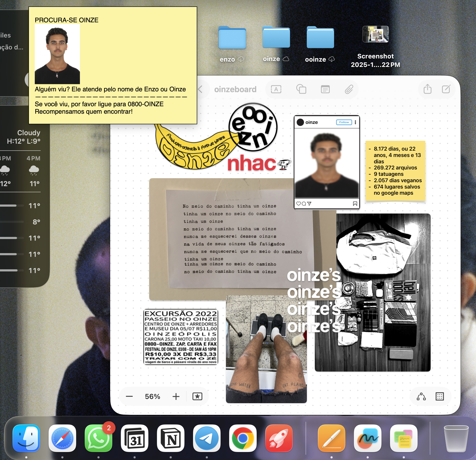This screenshot has width=476, height=460.
Task: Select the yellow statistics sticky note
Action: click(x=395, y=171)
